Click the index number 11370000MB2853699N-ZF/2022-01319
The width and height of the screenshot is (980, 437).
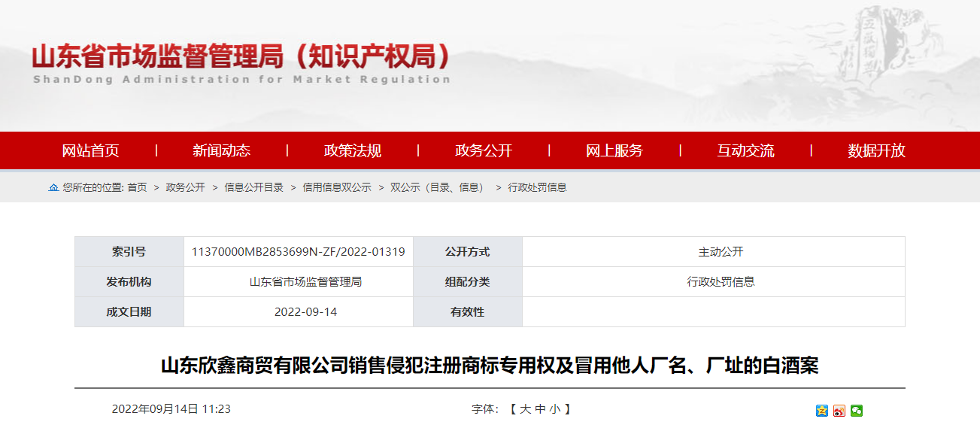pyautogui.click(x=299, y=252)
